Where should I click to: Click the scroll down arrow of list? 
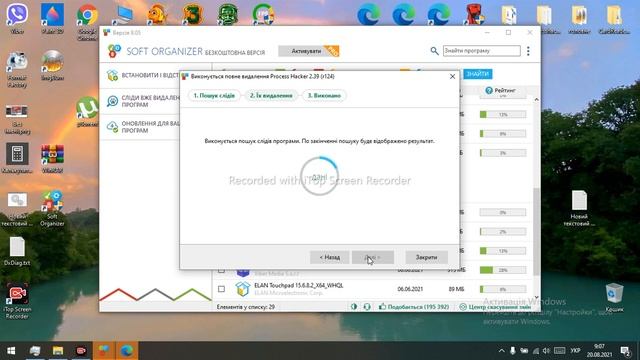tap(536, 298)
